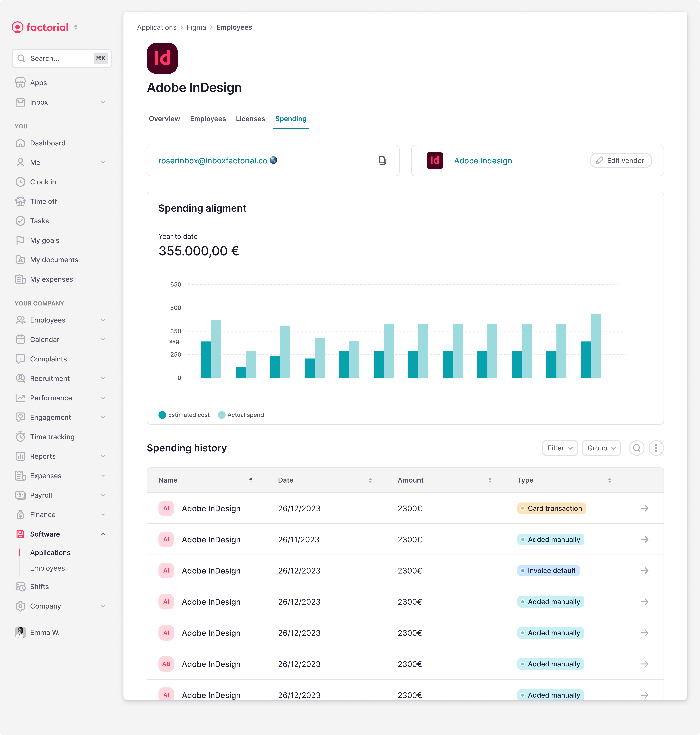Go to Figma breadcrumb
Screen dimensions: 700x735
click(196, 27)
